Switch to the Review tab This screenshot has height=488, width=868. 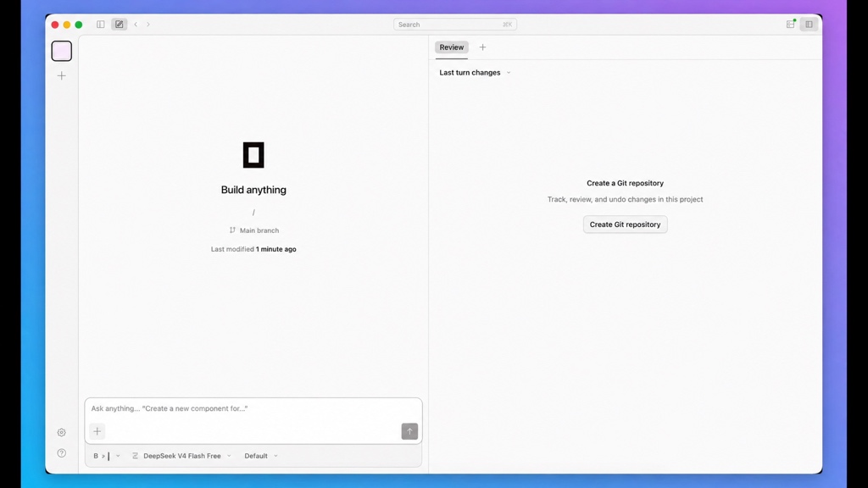point(451,47)
